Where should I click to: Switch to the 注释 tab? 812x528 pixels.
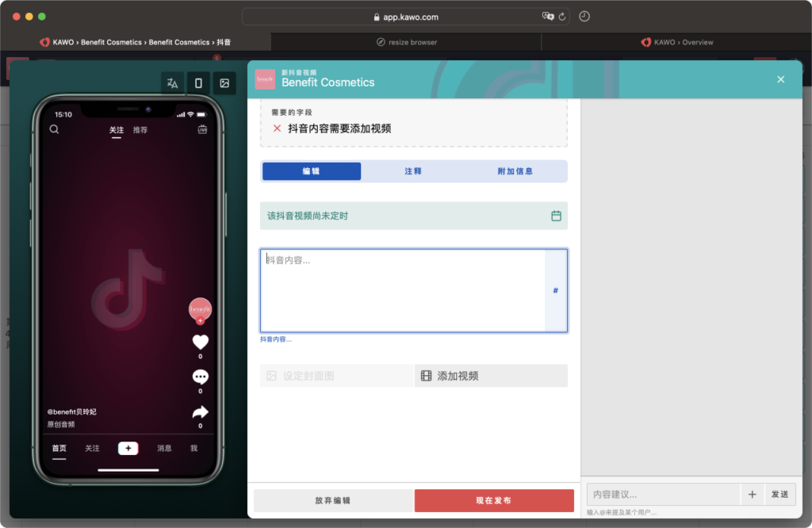pos(413,171)
